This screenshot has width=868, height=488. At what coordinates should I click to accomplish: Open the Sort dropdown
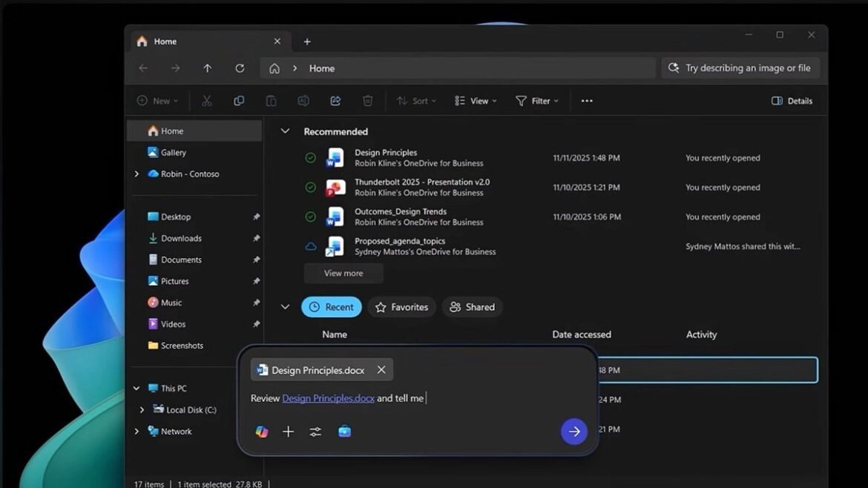pyautogui.click(x=416, y=100)
